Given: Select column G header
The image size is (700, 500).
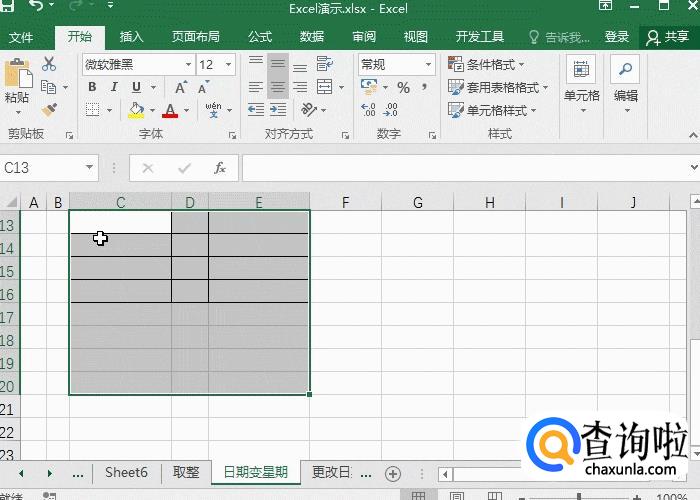Looking at the screenshot, I should tap(417, 202).
